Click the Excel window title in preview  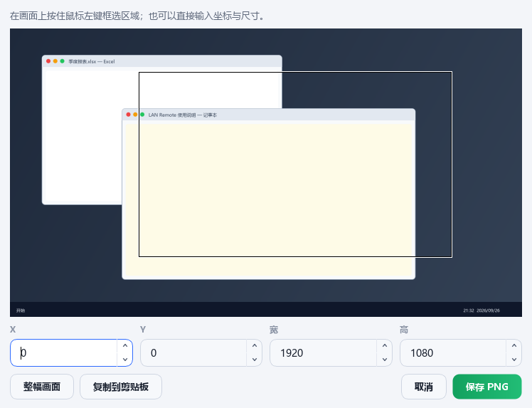pos(92,61)
